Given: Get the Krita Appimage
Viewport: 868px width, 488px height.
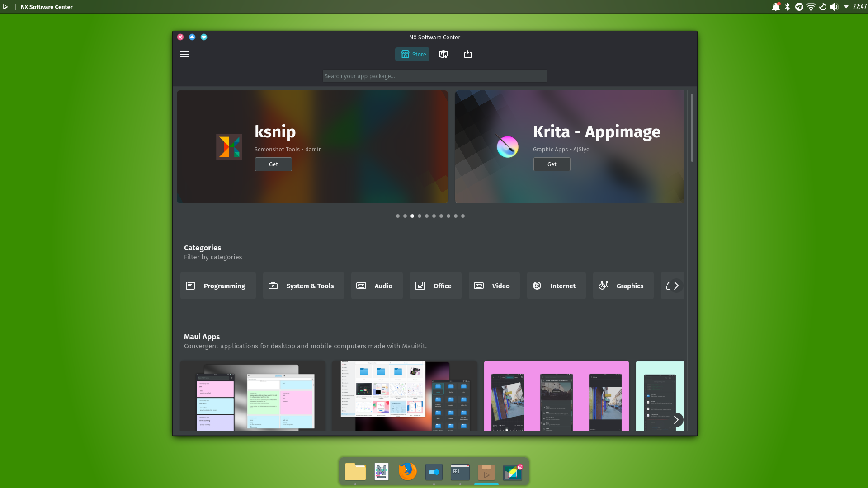Looking at the screenshot, I should 552,164.
